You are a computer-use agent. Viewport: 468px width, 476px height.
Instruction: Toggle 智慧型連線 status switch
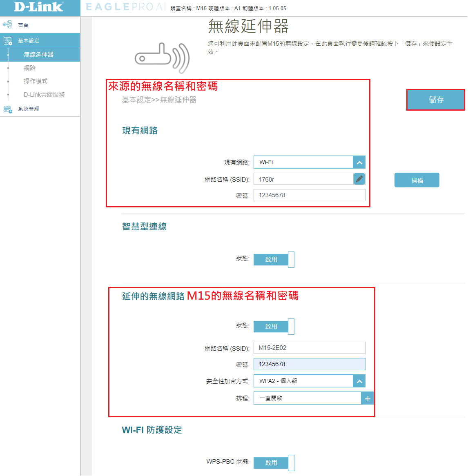(x=274, y=260)
